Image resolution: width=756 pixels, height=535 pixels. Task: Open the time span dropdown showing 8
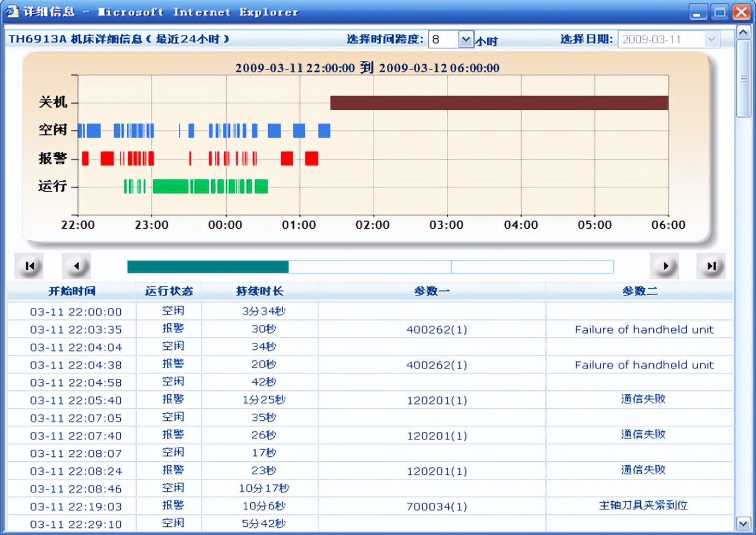click(x=465, y=39)
